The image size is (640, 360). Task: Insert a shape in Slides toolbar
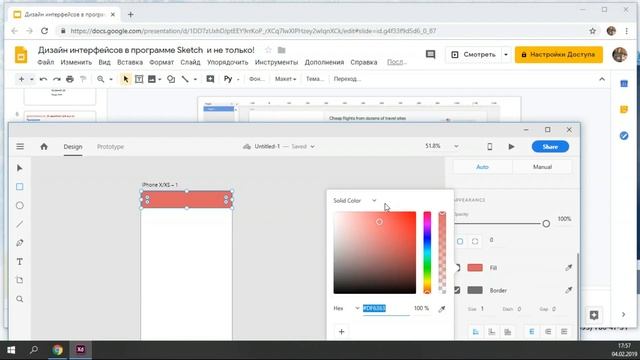tap(171, 79)
